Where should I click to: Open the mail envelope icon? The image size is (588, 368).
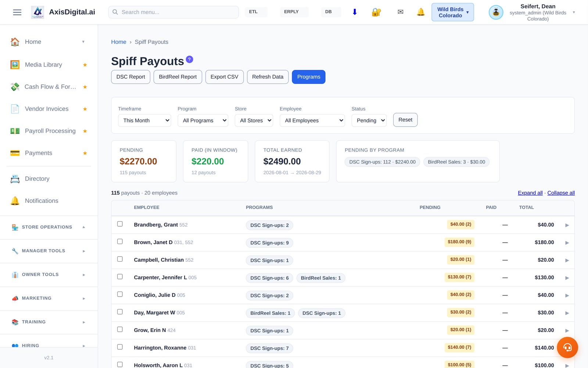tap(401, 12)
